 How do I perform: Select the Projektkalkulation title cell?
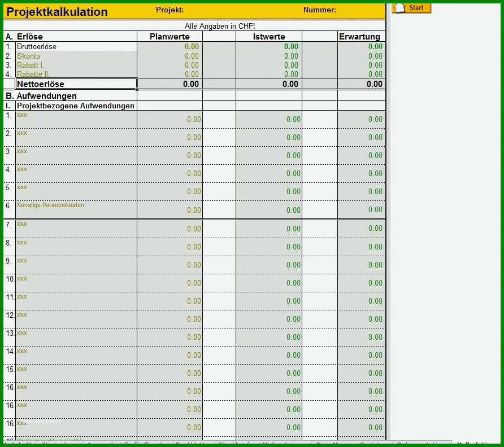coord(57,12)
